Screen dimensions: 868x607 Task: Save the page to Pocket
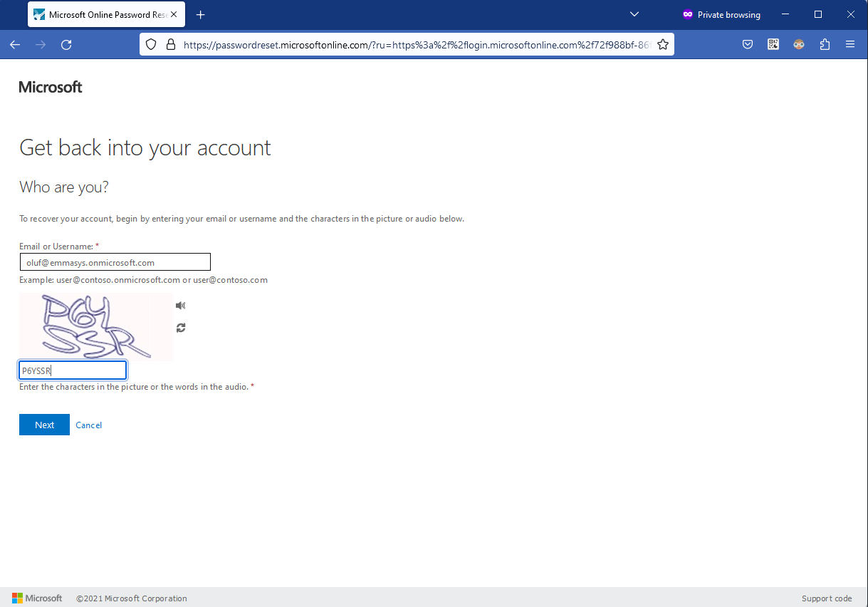click(747, 44)
